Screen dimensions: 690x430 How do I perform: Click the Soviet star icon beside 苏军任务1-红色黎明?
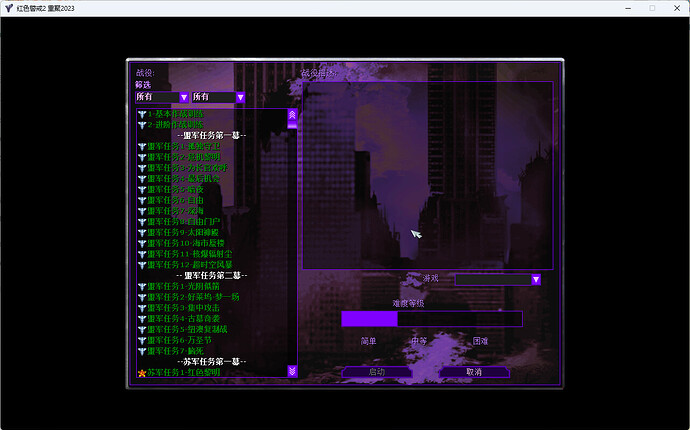142,373
